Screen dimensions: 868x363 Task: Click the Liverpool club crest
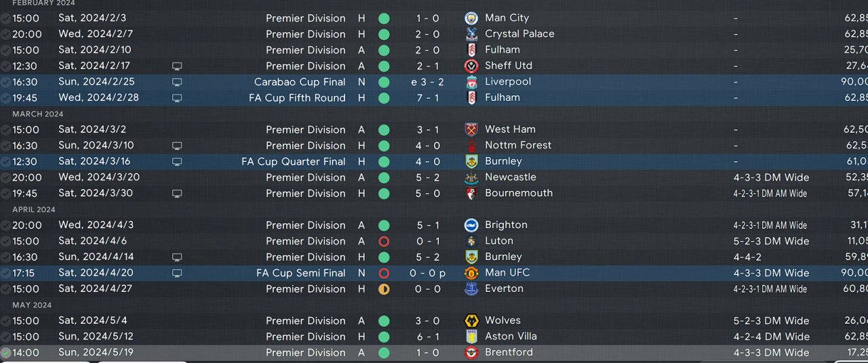[471, 82]
